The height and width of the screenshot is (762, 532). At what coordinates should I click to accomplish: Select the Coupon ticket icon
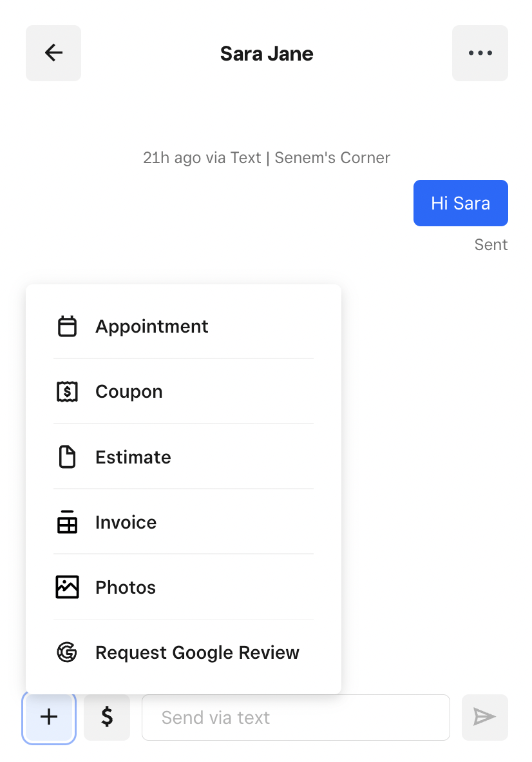tap(67, 391)
